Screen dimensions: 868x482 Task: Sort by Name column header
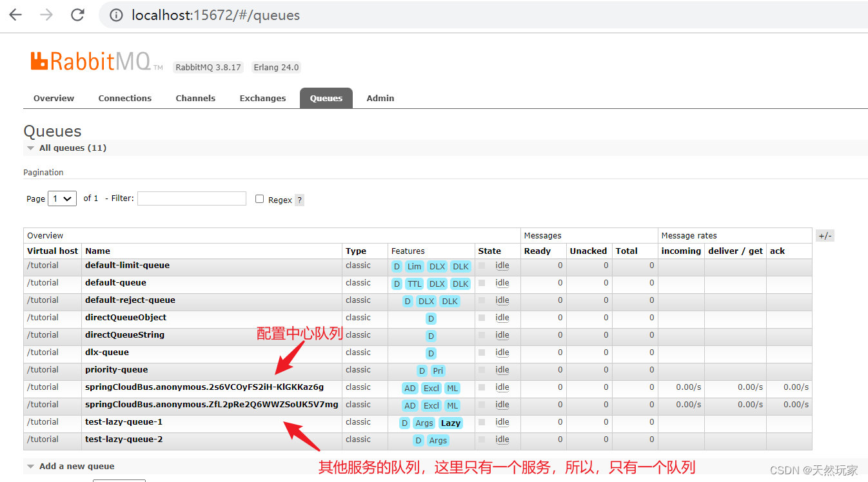tap(97, 251)
